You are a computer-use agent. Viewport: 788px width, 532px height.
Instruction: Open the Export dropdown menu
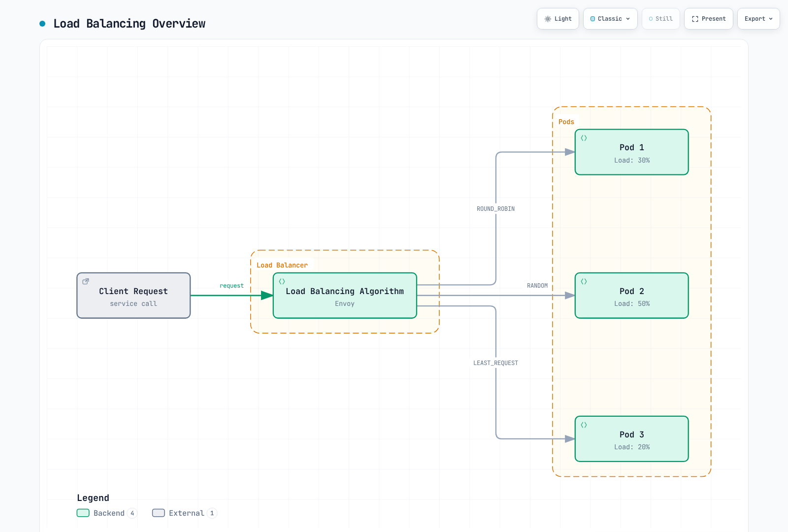[x=758, y=19]
